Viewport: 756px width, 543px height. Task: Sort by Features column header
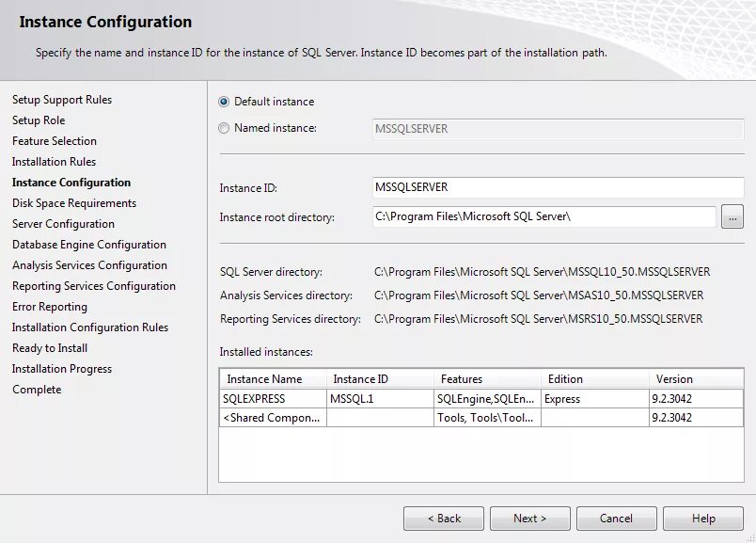tap(487, 379)
